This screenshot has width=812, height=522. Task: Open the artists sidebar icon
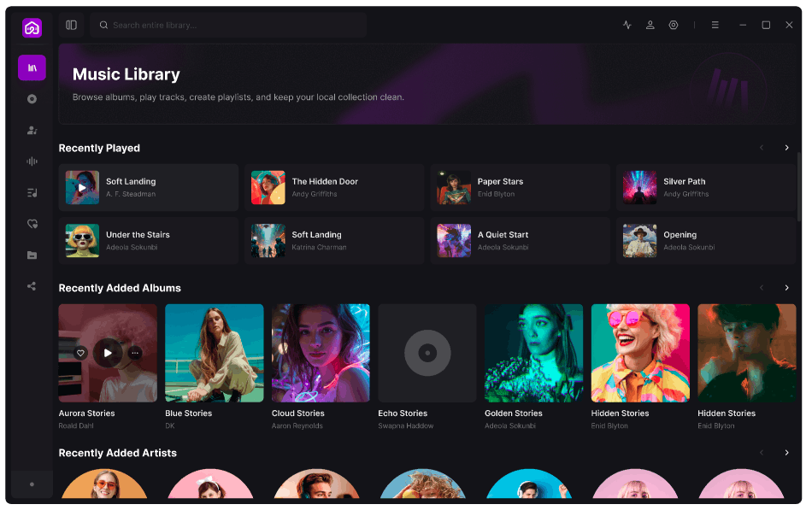click(32, 130)
